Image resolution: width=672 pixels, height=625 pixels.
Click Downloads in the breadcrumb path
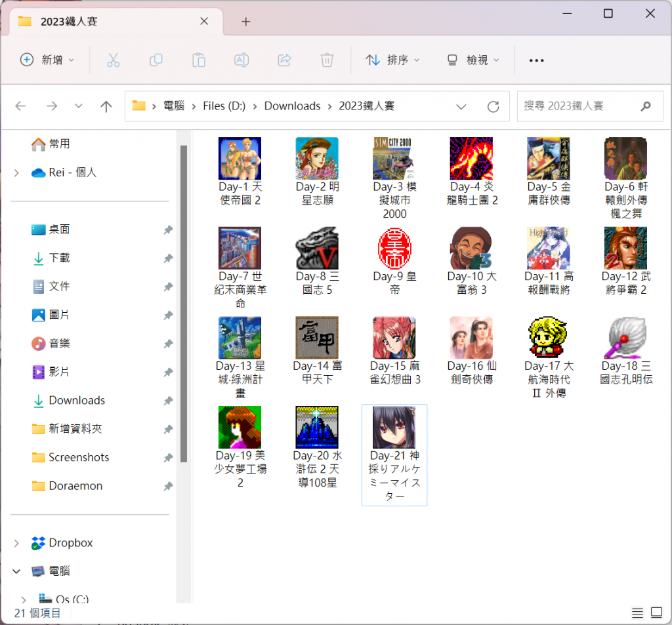pyautogui.click(x=292, y=106)
